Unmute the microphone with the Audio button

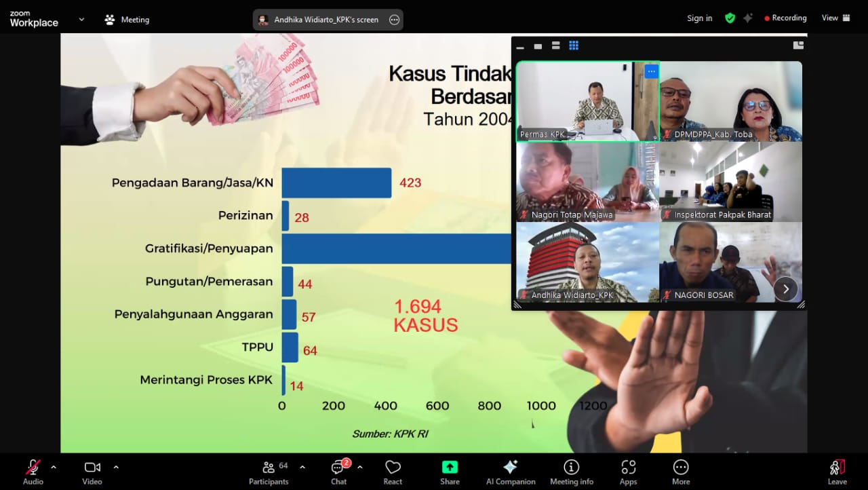coord(33,472)
